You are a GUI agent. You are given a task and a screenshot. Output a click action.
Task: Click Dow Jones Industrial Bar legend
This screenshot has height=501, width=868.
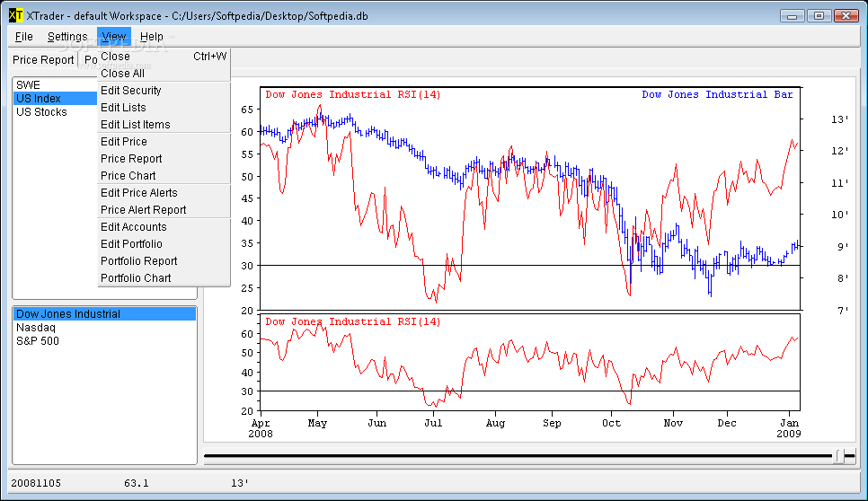tap(717, 94)
